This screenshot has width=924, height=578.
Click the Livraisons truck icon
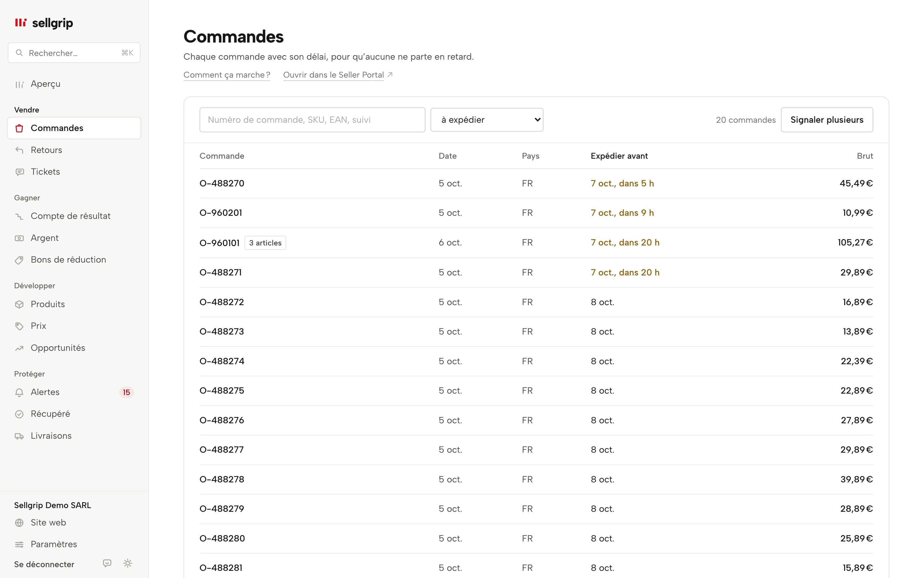click(19, 436)
